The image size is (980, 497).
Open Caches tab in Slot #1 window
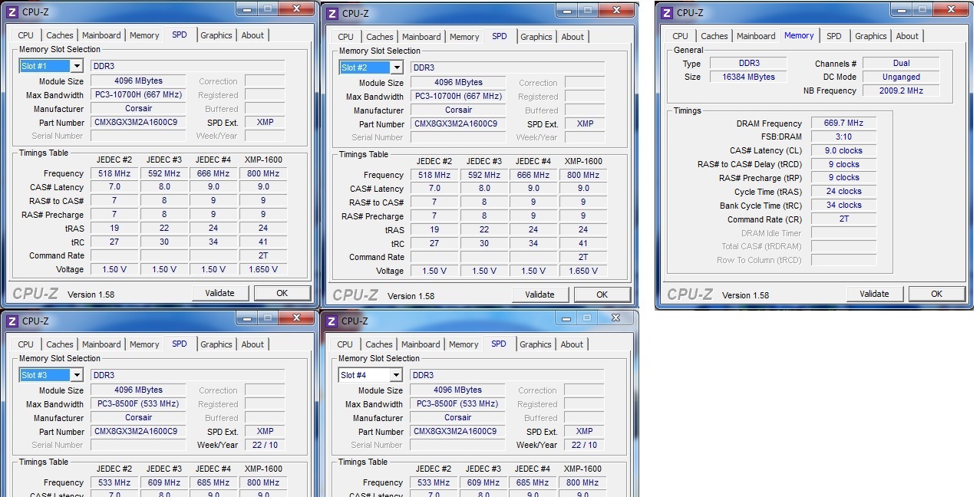tap(60, 35)
